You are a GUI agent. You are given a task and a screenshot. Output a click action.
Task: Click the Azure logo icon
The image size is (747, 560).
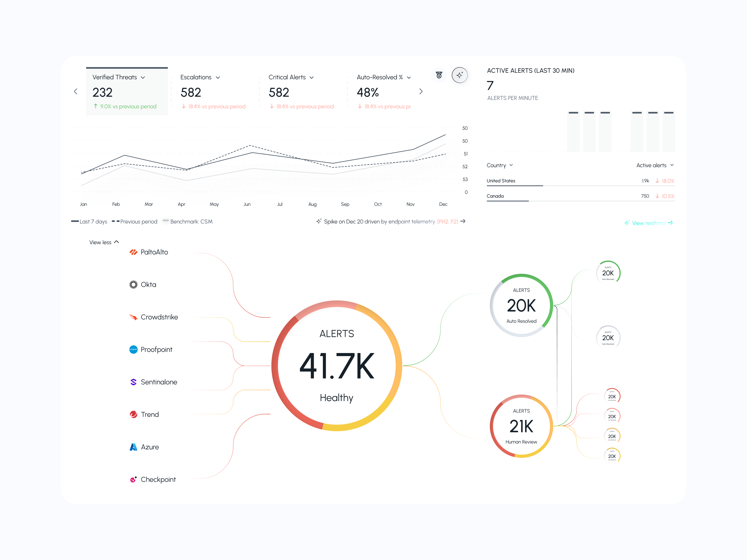[133, 447]
